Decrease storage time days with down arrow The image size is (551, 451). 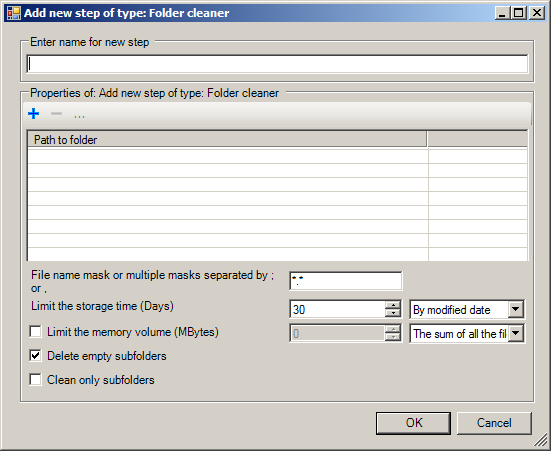pos(393,313)
